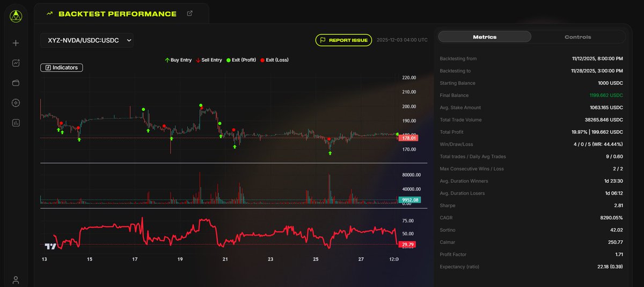Image resolution: width=644 pixels, height=287 pixels.
Task: Click the green profit exit marker near the 17th
Action: tap(143, 110)
